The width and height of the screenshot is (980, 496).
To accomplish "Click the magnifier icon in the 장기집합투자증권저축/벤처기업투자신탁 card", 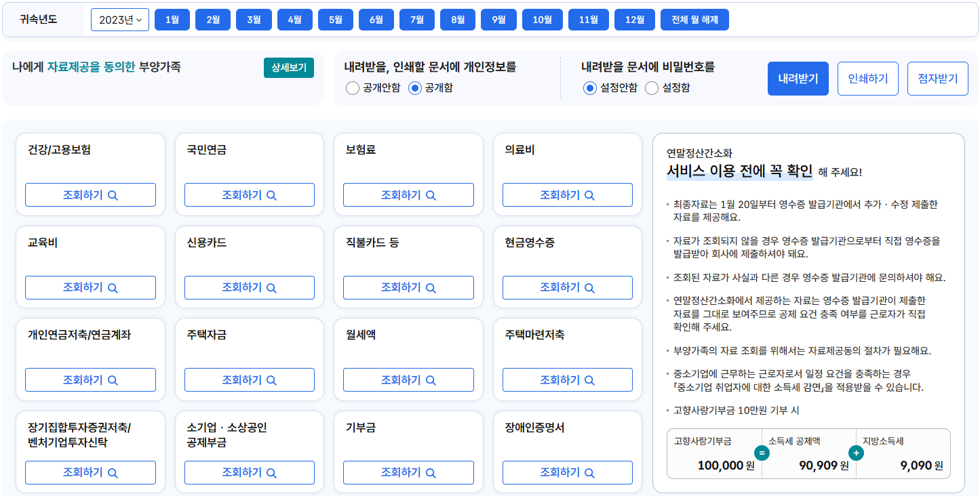I will [x=113, y=473].
